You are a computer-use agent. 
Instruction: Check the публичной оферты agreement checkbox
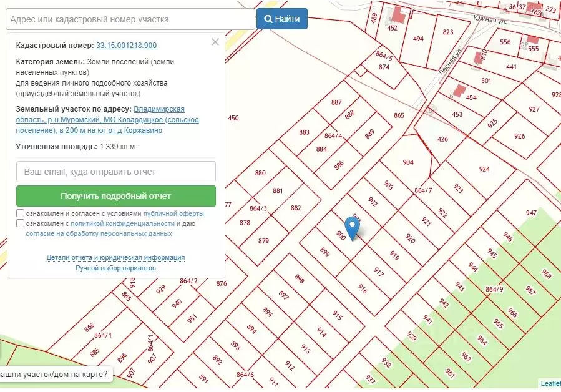pos(21,213)
